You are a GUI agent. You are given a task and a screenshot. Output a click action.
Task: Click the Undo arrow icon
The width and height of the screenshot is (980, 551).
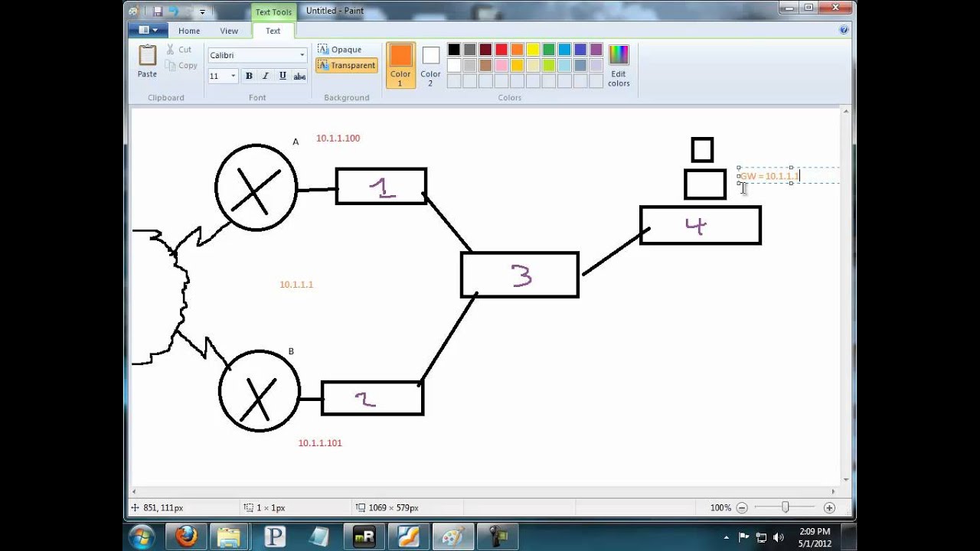click(x=173, y=11)
